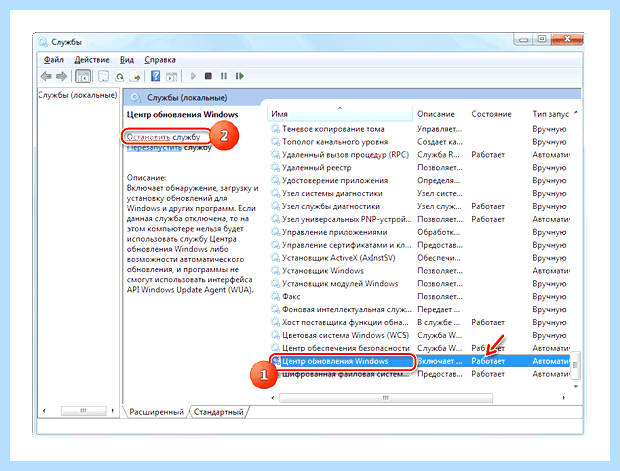620x471 pixels.
Task: Select Службы (локальные) in the left tree
Action: (x=78, y=95)
